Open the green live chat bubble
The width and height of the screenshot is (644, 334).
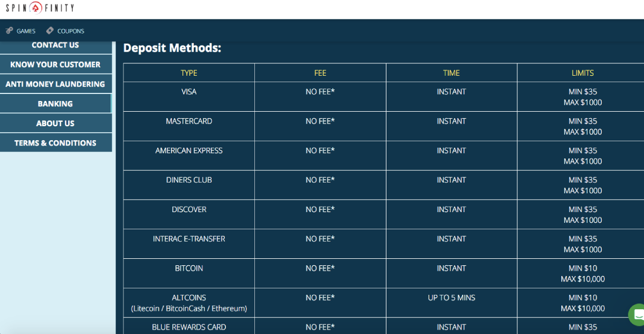click(637, 315)
